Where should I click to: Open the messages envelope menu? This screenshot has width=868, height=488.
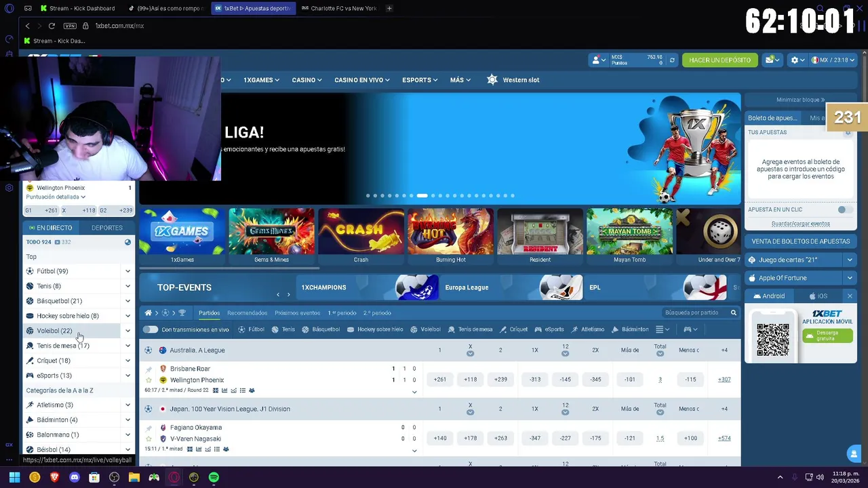click(x=772, y=60)
